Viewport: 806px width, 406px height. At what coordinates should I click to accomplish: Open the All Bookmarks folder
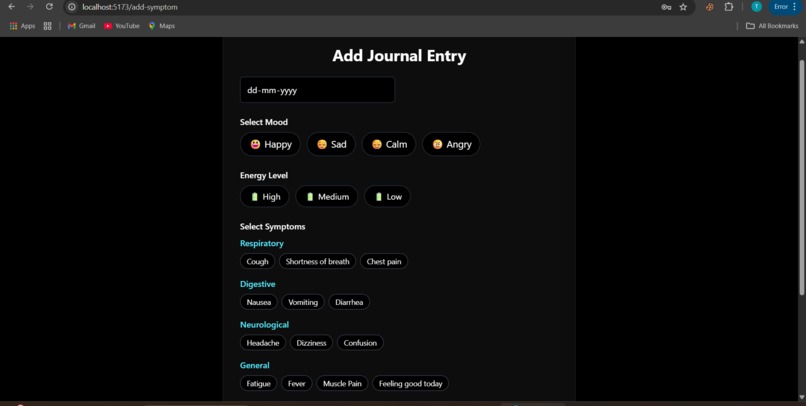point(772,26)
